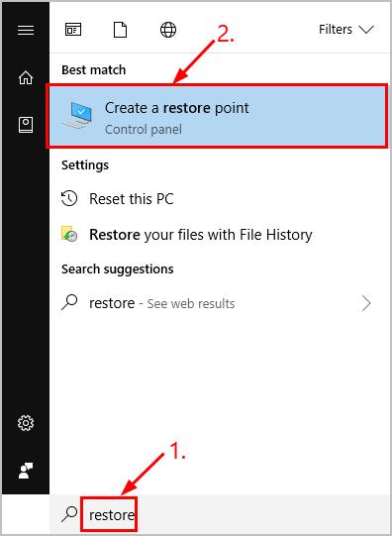This screenshot has height=536, width=392.
Task: Click the Reset this PC clock icon
Action: click(x=69, y=198)
